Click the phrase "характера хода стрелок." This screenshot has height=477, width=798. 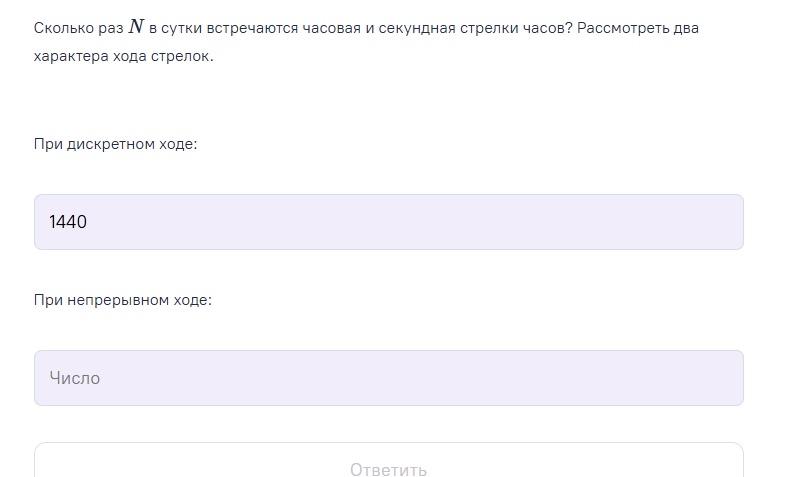click(123, 56)
